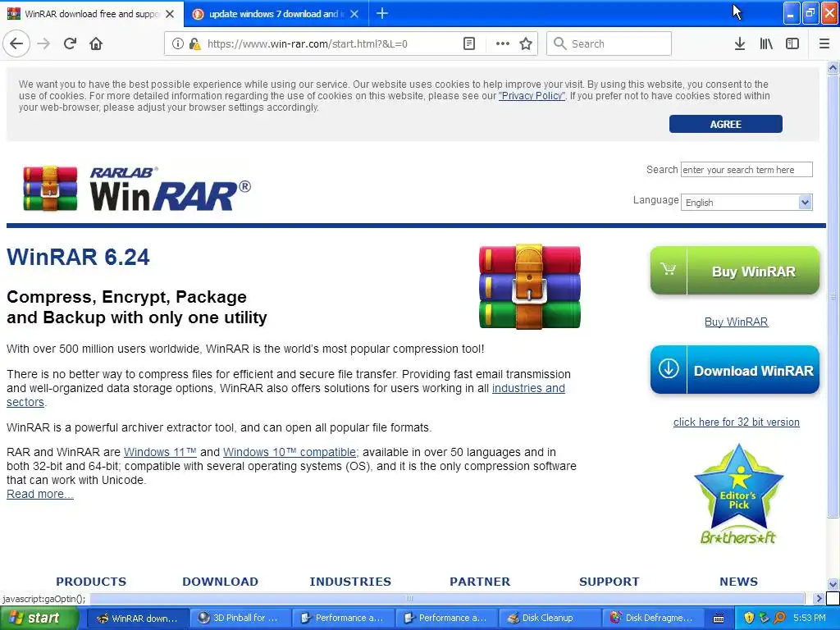Click the green Buy WinRAR button

[734, 271]
